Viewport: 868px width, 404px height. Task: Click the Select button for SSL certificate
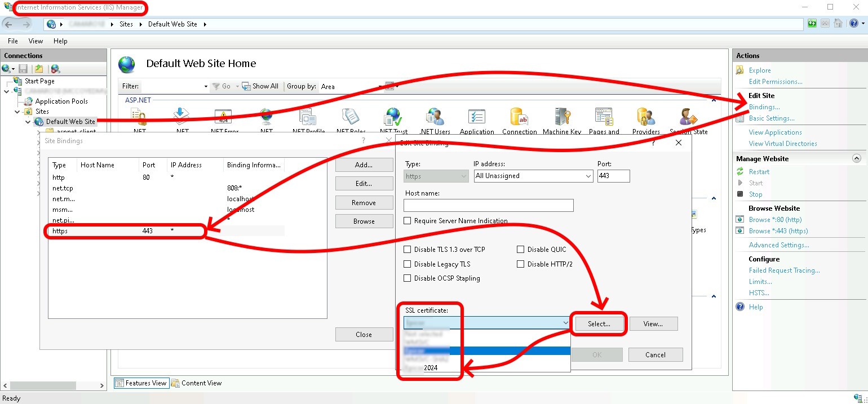point(598,323)
